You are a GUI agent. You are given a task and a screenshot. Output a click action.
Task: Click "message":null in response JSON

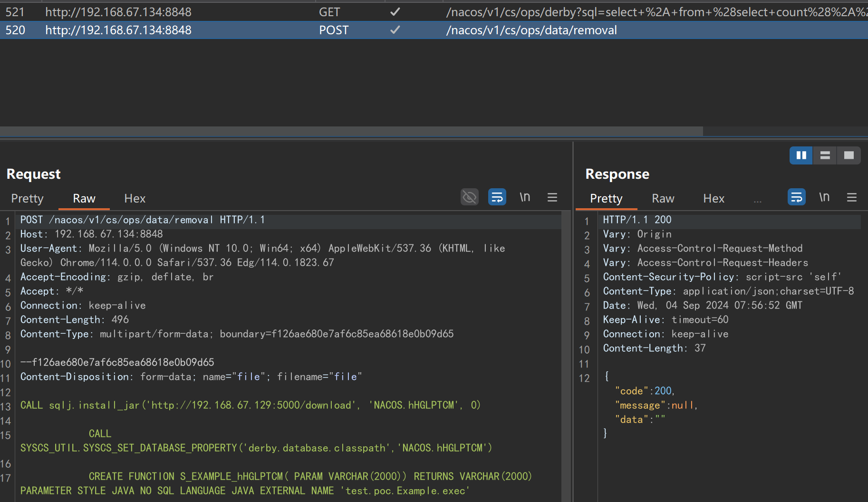tap(656, 405)
